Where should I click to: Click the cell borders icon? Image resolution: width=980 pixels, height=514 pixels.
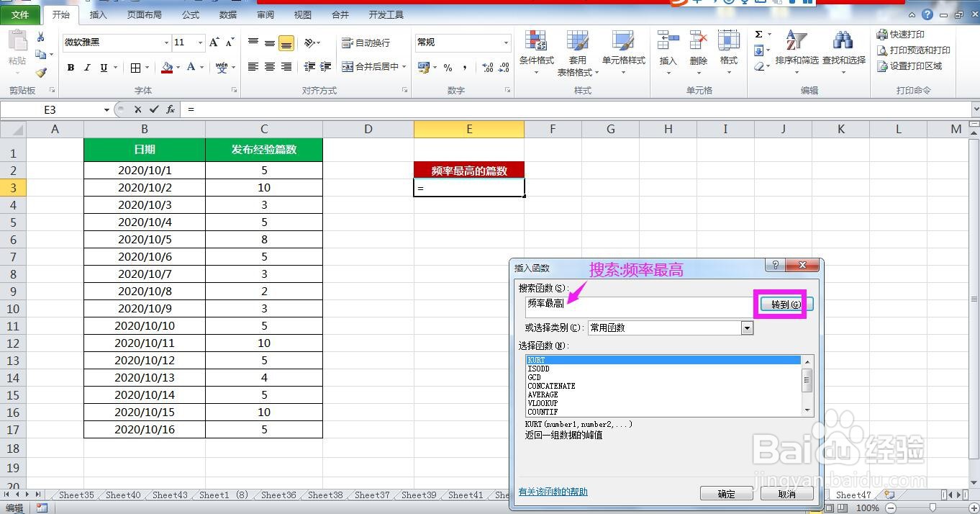tap(136, 68)
